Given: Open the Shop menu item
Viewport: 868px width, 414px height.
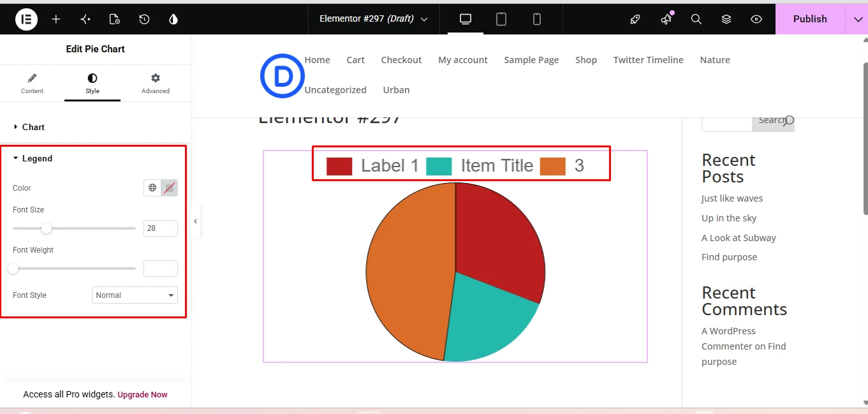Looking at the screenshot, I should tap(586, 60).
